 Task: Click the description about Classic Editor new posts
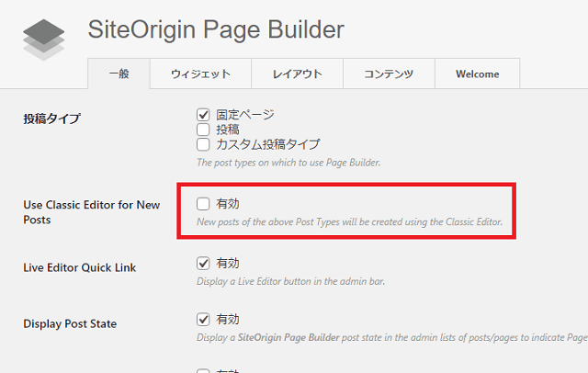pos(349,222)
